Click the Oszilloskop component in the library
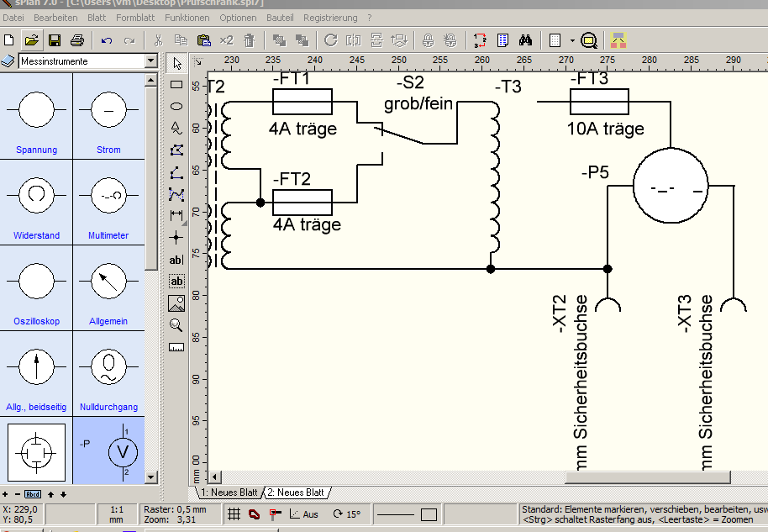Viewport: 768px width, 532px height. [x=36, y=288]
